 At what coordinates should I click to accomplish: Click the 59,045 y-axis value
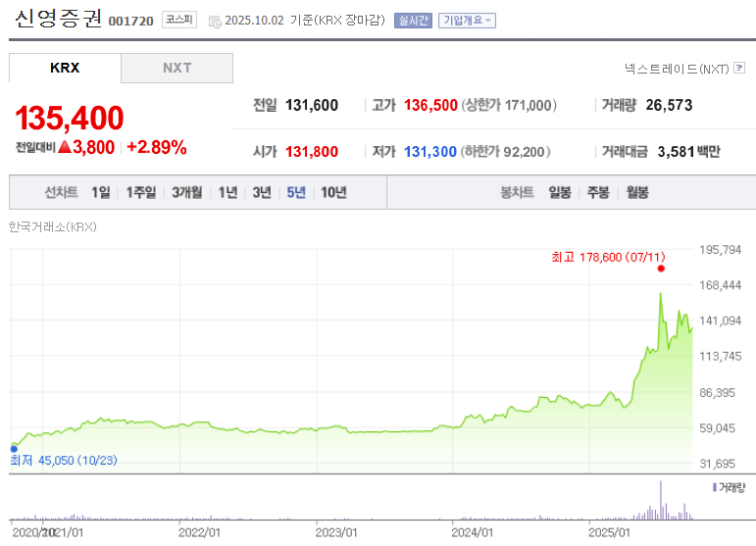(717, 428)
